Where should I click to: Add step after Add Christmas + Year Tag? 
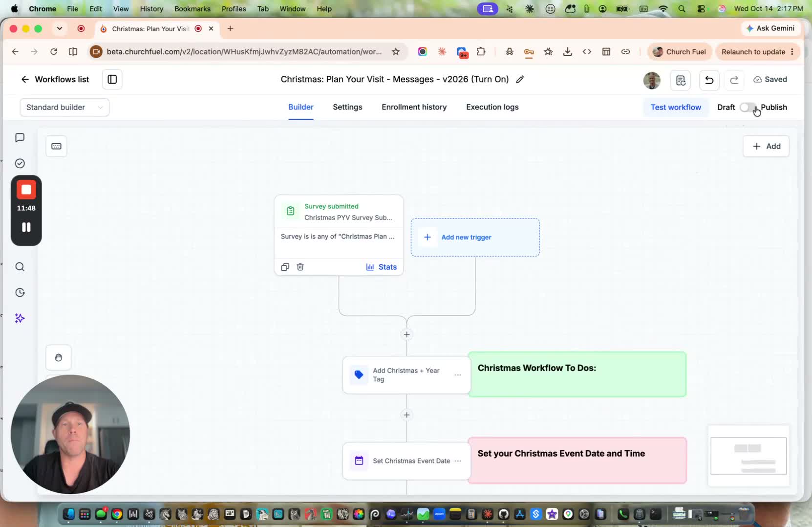(406, 415)
